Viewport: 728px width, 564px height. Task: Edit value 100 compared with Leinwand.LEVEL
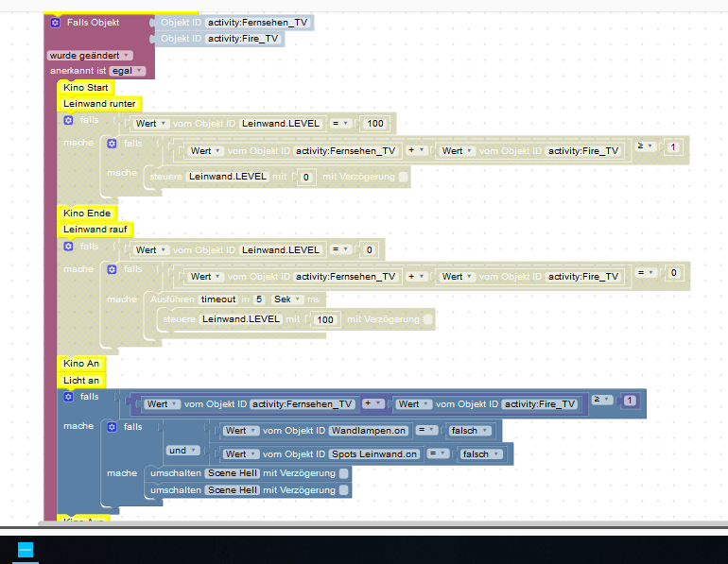pyautogui.click(x=375, y=124)
